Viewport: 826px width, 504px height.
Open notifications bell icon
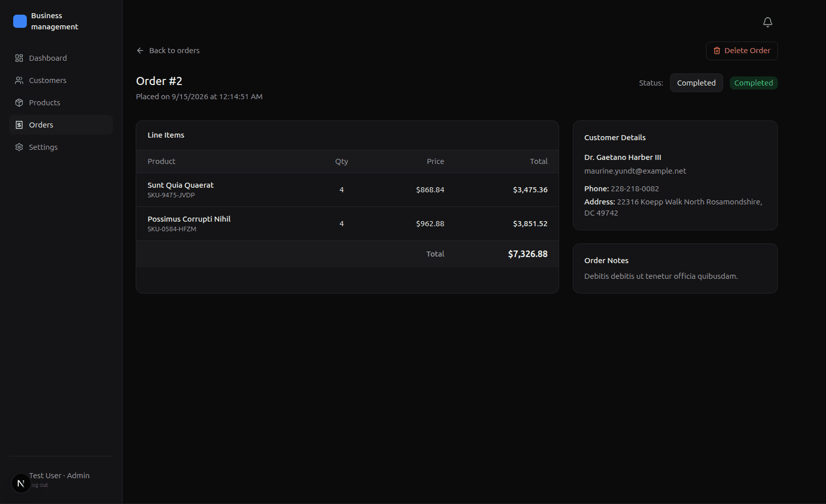coord(767,22)
